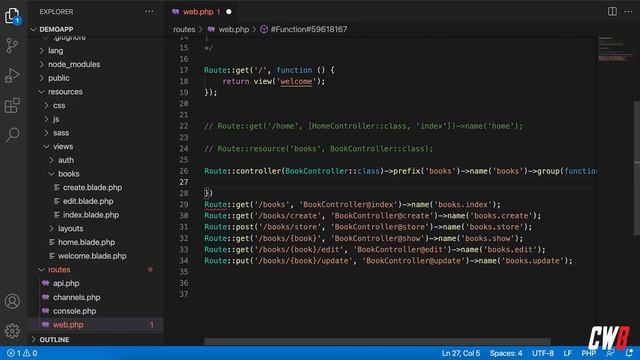
Task: Expand the OUTLINE section
Action: [33, 340]
